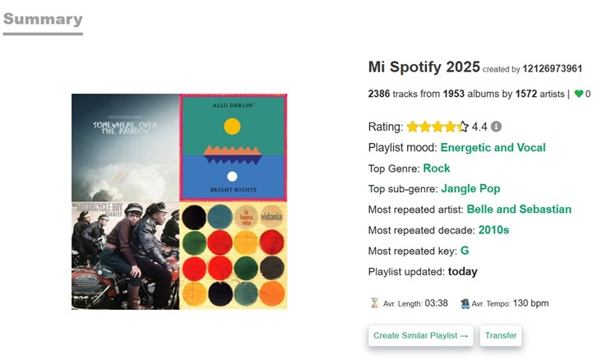Viewport: 606px width, 364px height.
Task: Select the Summary section heading
Action: click(43, 20)
